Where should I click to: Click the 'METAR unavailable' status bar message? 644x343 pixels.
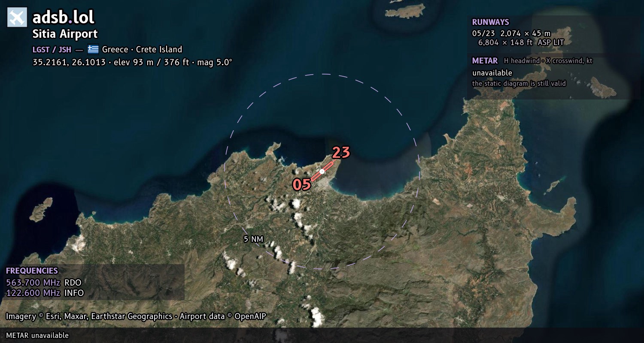pyautogui.click(x=37, y=335)
